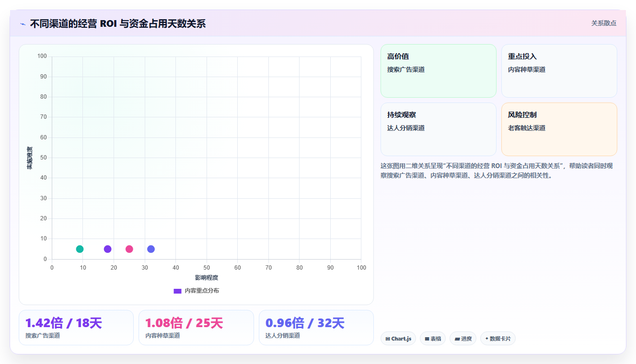Click 达人分销渠道 label under 0.96倍 metric

point(283,335)
